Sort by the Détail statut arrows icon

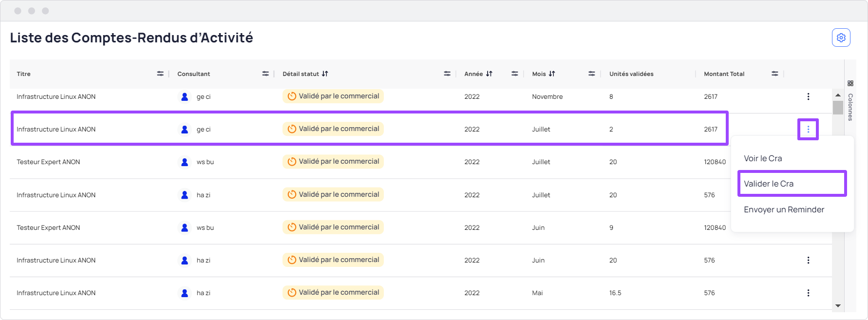(x=325, y=74)
